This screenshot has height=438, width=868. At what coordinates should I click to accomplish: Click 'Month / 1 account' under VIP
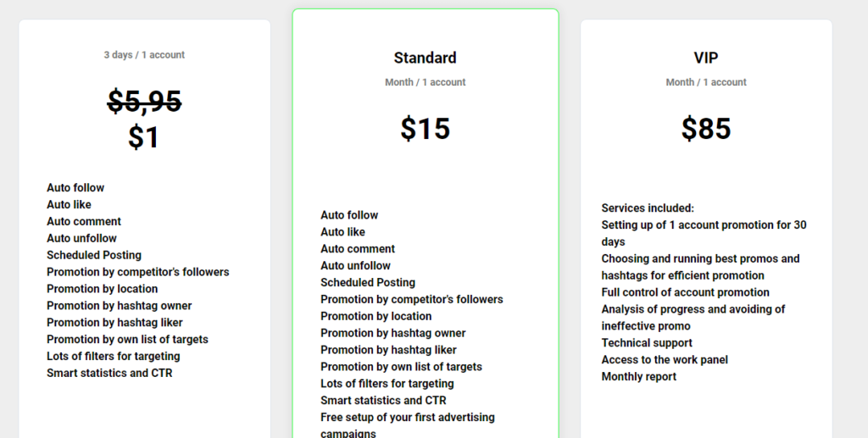pos(706,82)
